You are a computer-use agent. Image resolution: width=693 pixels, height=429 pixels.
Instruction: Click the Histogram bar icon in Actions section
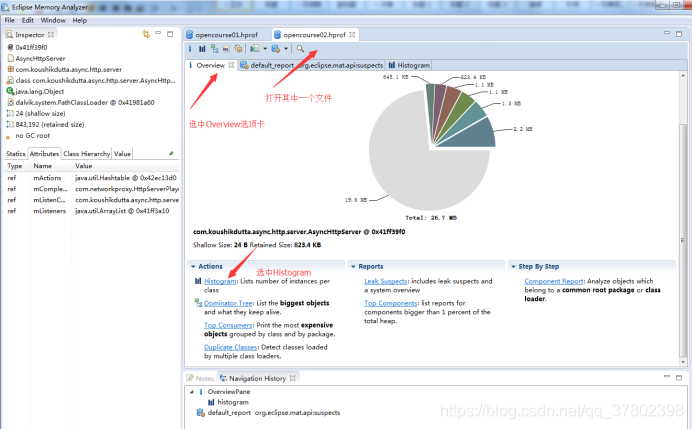198,281
